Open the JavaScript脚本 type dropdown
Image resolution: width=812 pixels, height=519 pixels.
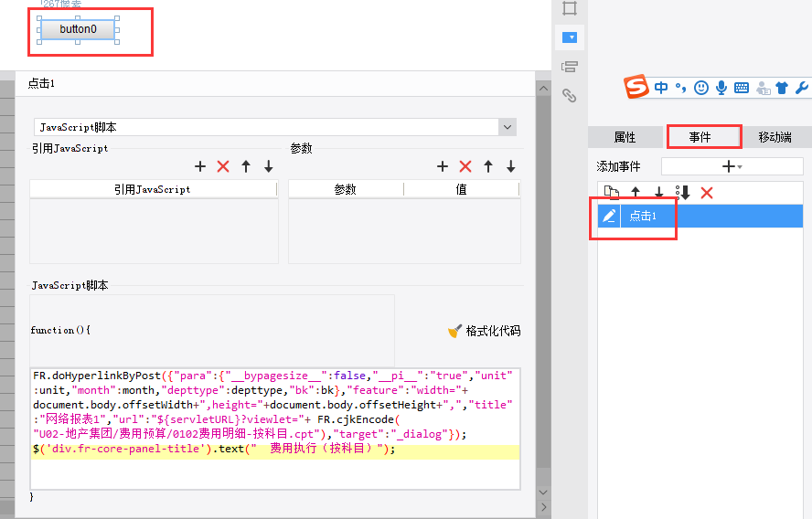coord(507,127)
